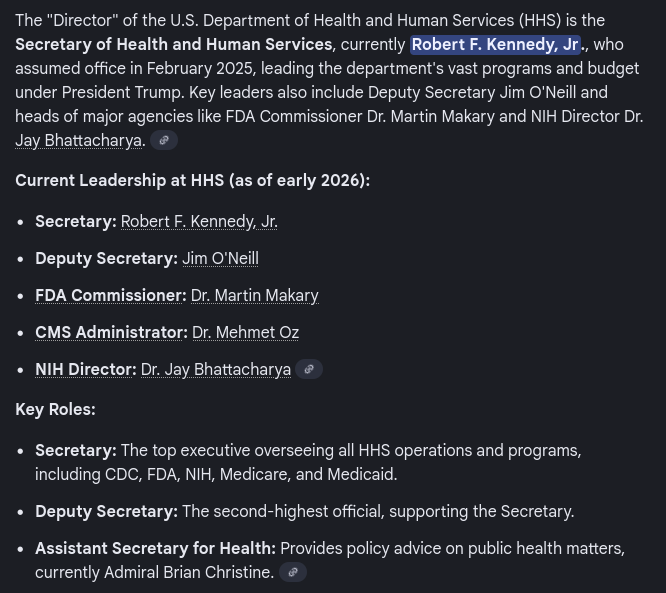The width and height of the screenshot is (666, 593).
Task: Click highlighted Robert F. Kennedy, Jr name
Action: click(x=496, y=45)
